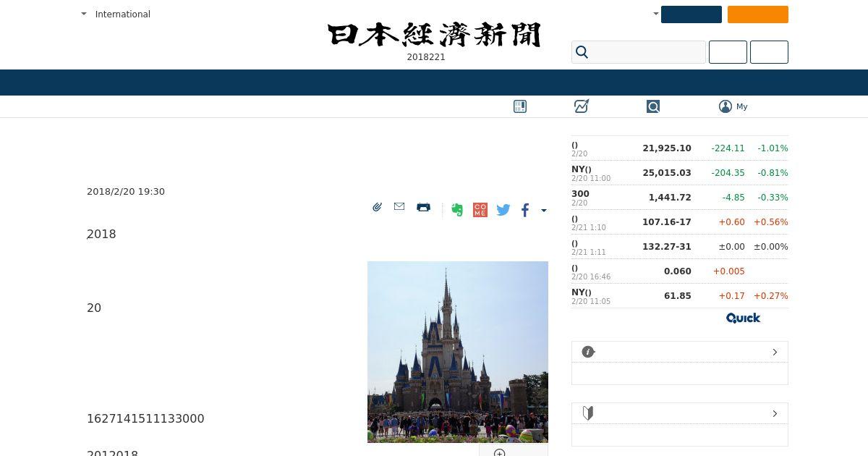Click the exchange rate 132.27-31
This screenshot has width=868, height=456.
click(667, 246)
